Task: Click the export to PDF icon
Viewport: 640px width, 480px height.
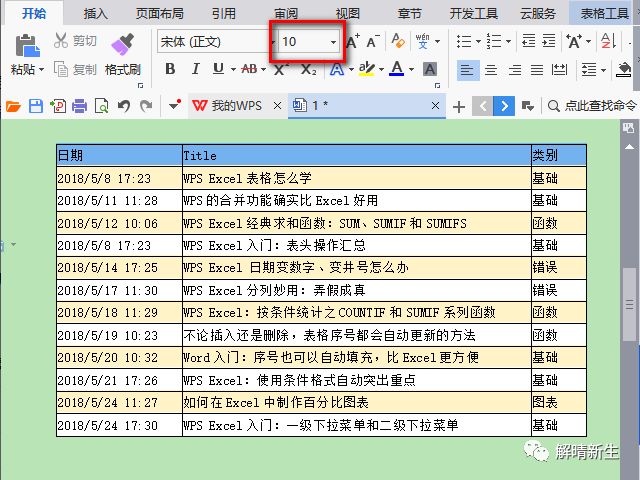Action: point(58,106)
